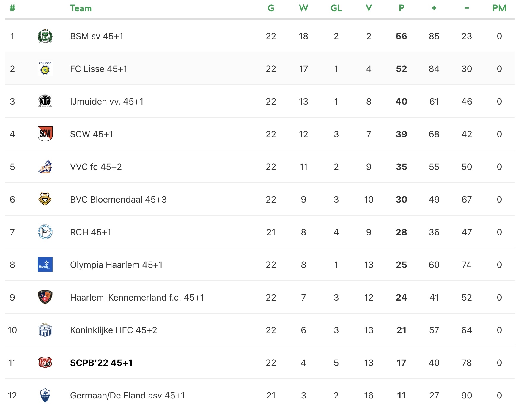The width and height of the screenshot is (532, 408).
Task: Open the VVC fc team logo
Action: tap(45, 167)
